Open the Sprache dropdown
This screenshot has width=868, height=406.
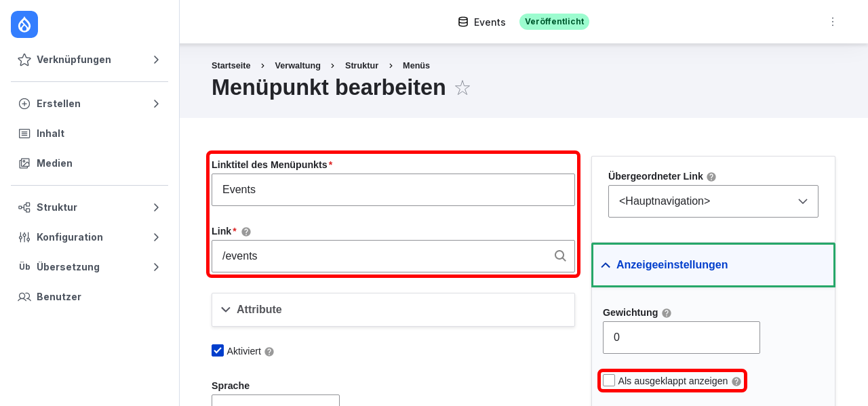point(275,401)
